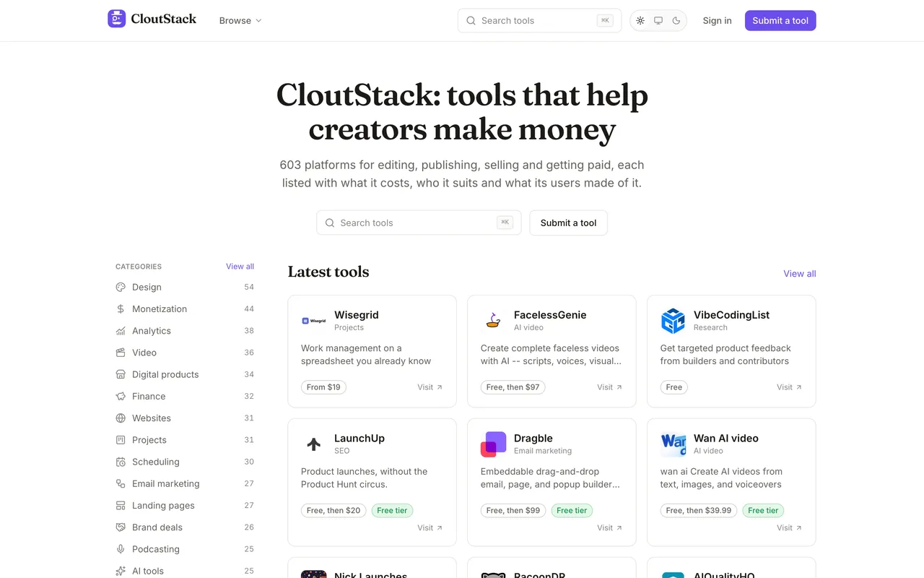This screenshot has width=924, height=578.
Task: Click the Projects category icon
Action: coord(121,440)
